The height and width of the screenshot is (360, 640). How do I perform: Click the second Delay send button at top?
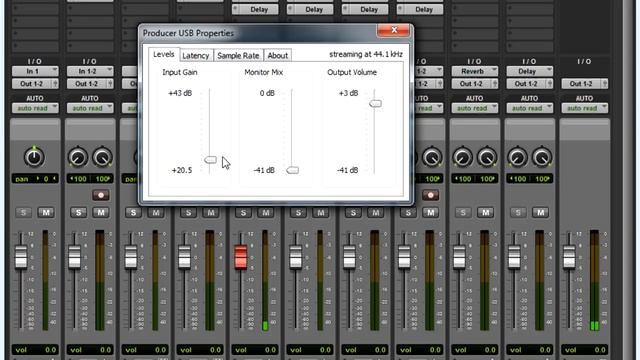(x=310, y=9)
